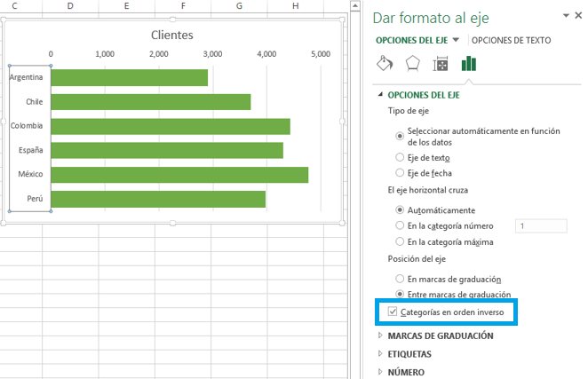Expand the MARCAS DE GRADUACIÓN section
The height and width of the screenshot is (379, 588).
[380, 336]
